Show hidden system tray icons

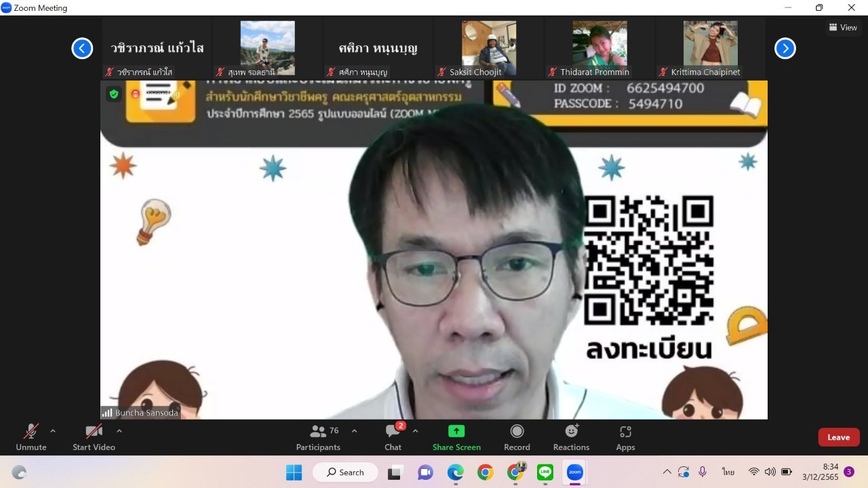[x=667, y=472]
